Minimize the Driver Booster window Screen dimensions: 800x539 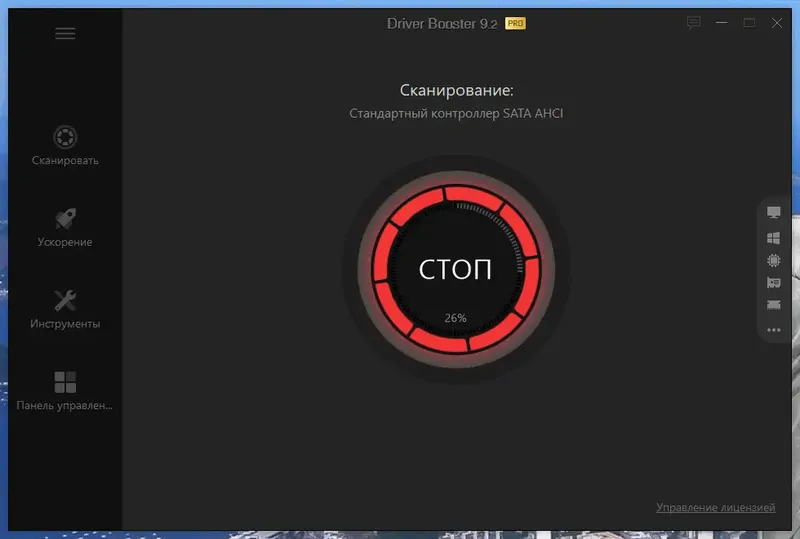(721, 22)
